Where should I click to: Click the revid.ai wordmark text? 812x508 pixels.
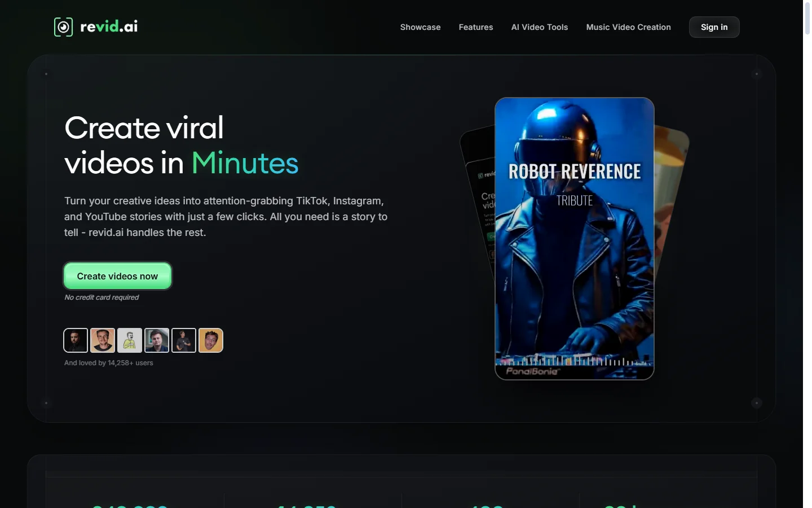[x=109, y=27]
